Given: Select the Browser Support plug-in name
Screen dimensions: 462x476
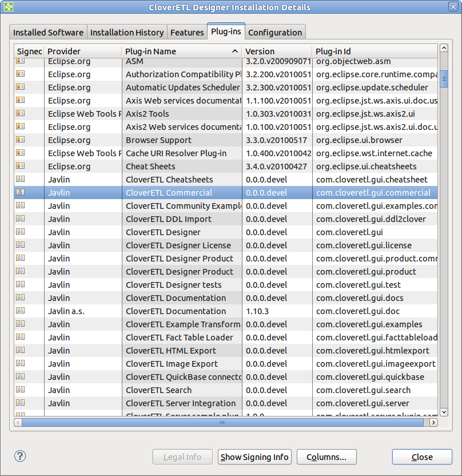Looking at the screenshot, I should (x=158, y=140).
